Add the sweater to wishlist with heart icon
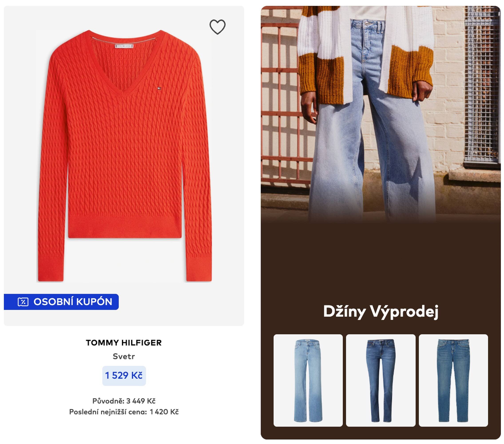Screen dimensions: 504x444 217,27
